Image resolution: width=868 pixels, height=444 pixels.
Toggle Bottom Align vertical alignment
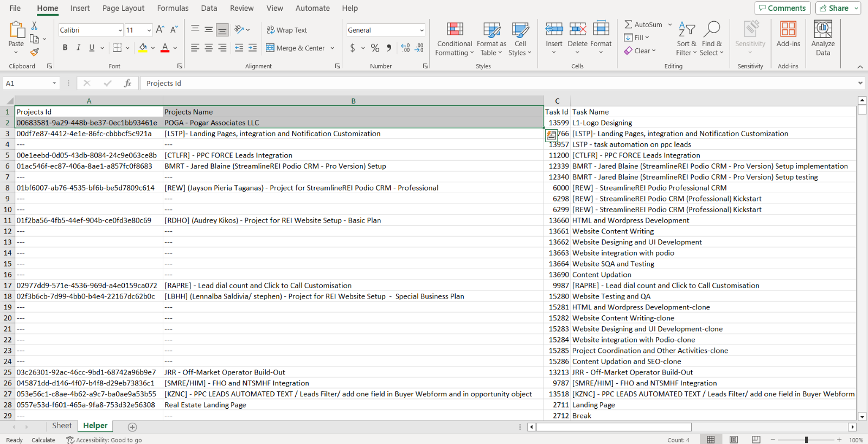(222, 30)
